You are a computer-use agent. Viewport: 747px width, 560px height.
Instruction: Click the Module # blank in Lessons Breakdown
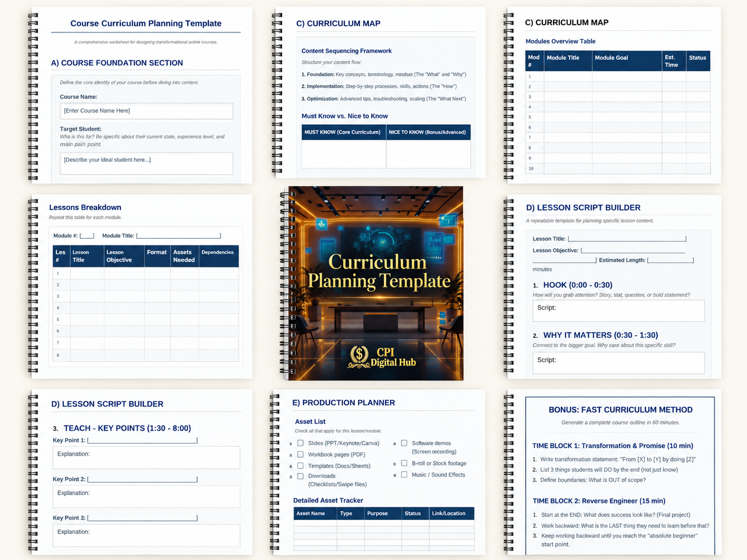(x=87, y=236)
